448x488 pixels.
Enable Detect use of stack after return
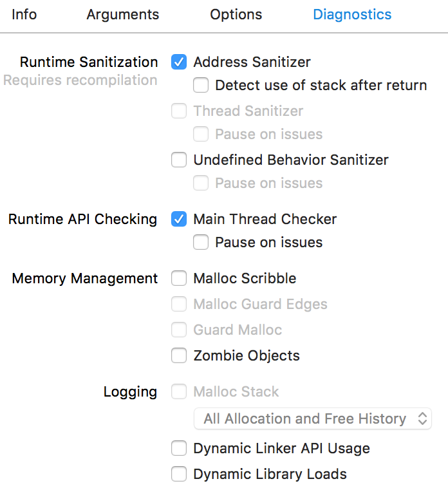(201, 85)
